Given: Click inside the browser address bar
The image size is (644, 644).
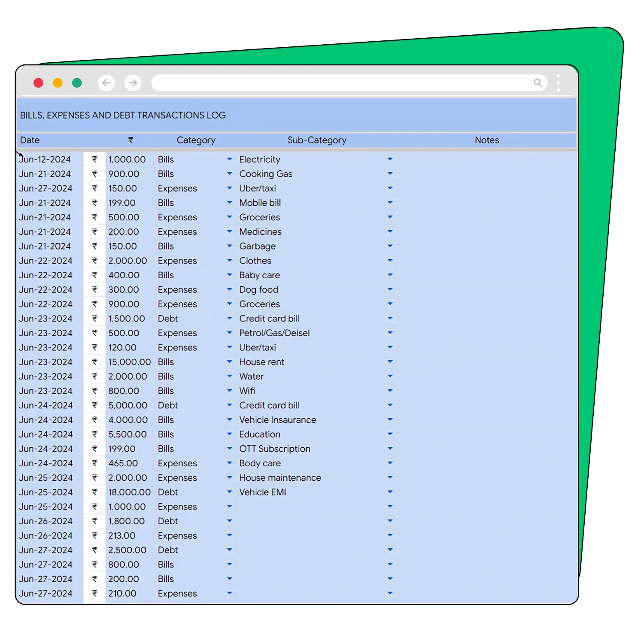Looking at the screenshot, I should (339, 83).
